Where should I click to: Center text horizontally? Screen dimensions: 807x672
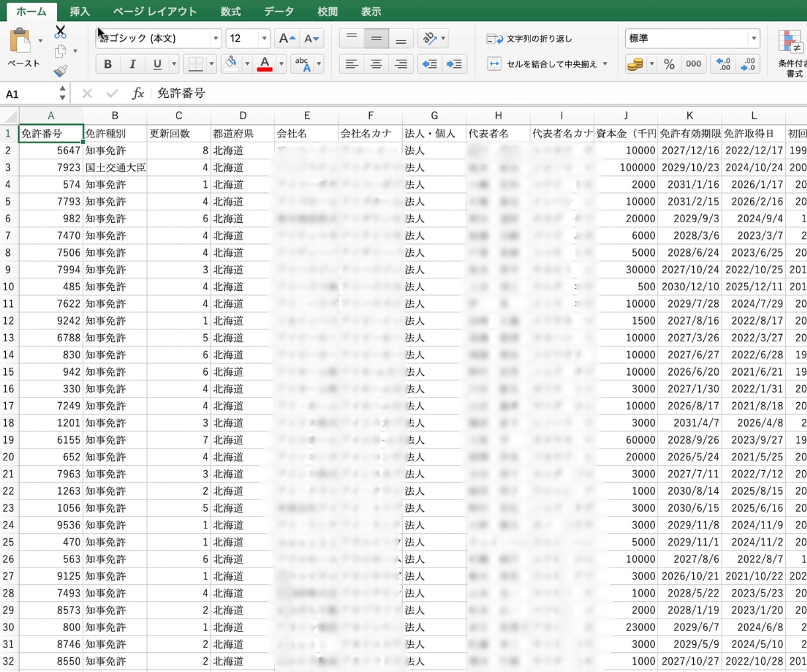tap(376, 64)
